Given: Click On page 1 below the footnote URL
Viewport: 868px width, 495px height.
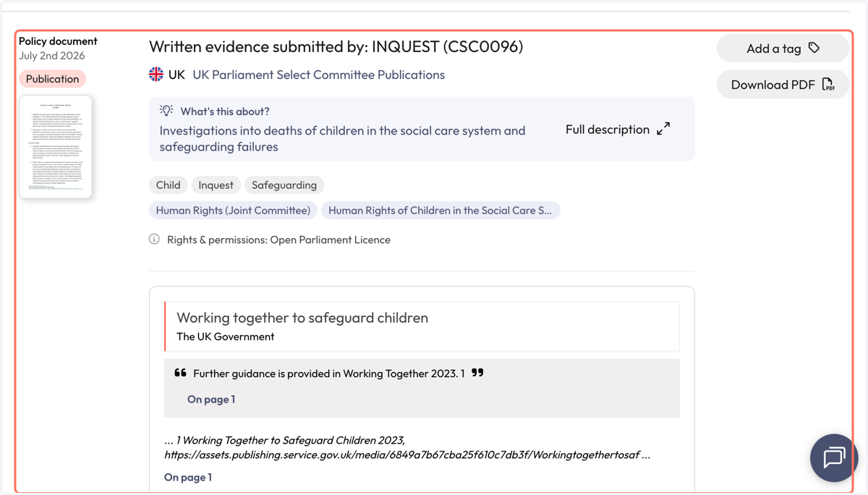Looking at the screenshot, I should tap(188, 478).
